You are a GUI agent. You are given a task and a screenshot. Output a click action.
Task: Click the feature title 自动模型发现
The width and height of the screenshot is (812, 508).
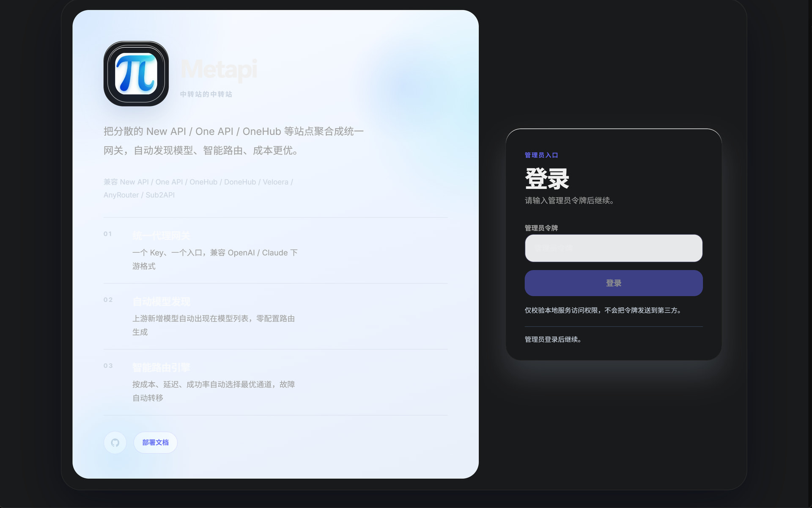pyautogui.click(x=161, y=302)
